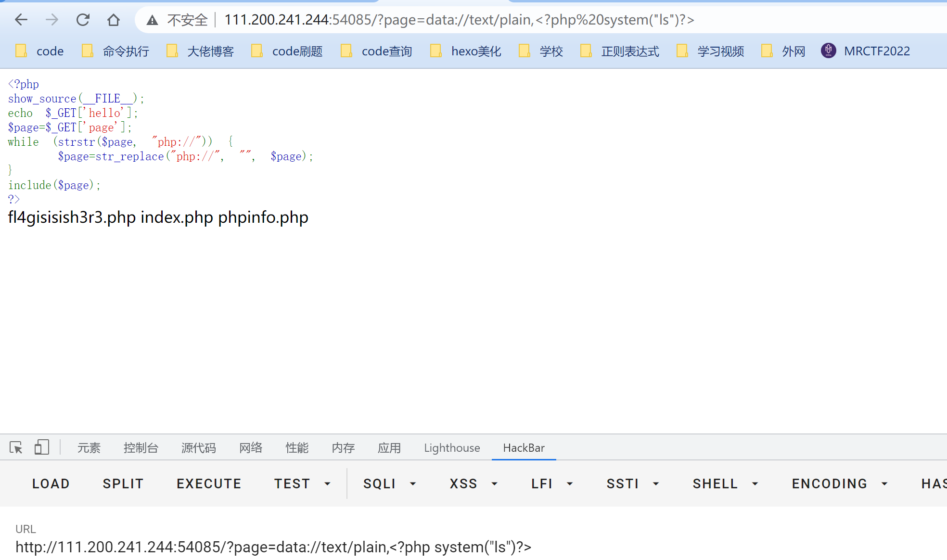Switch to the 控制台 DevTools tab
The image size is (947, 560).
point(141,448)
